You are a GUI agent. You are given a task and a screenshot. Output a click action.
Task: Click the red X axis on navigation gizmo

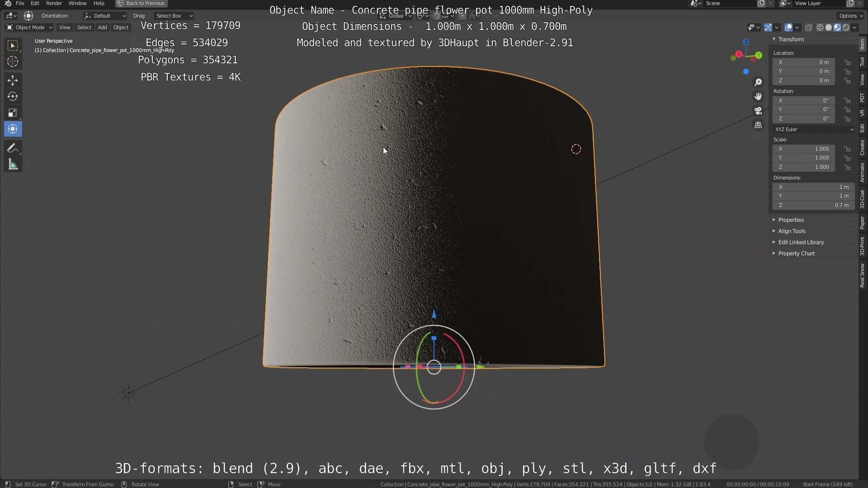(x=738, y=54)
